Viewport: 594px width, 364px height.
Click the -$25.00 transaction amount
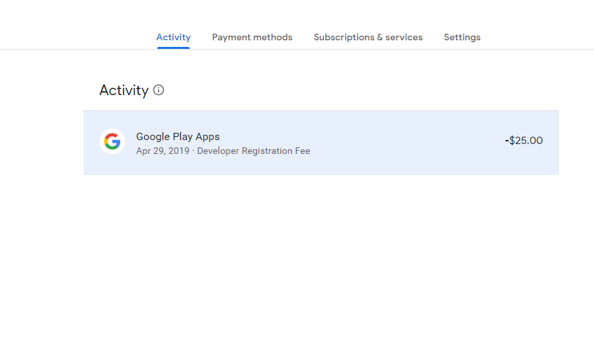click(524, 141)
